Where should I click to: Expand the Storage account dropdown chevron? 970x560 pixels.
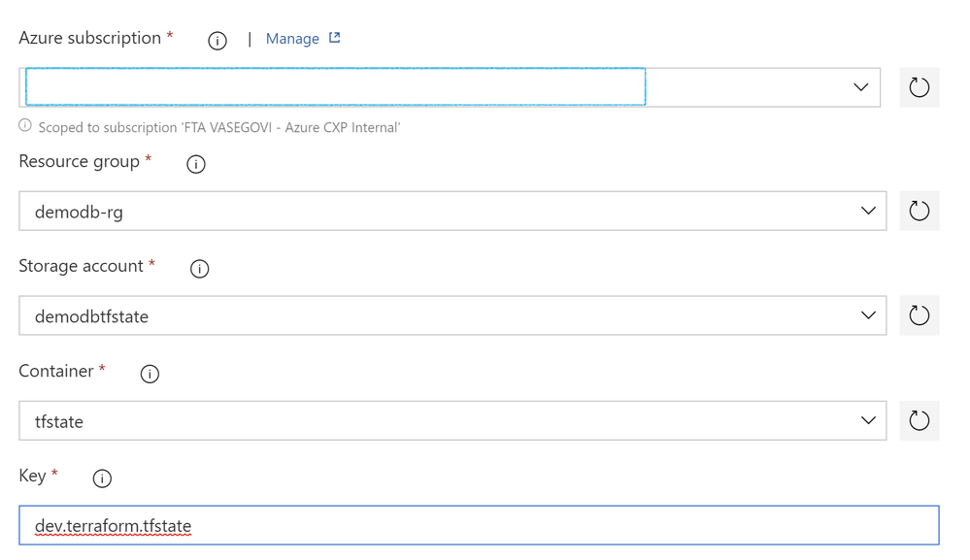pyautogui.click(x=869, y=315)
